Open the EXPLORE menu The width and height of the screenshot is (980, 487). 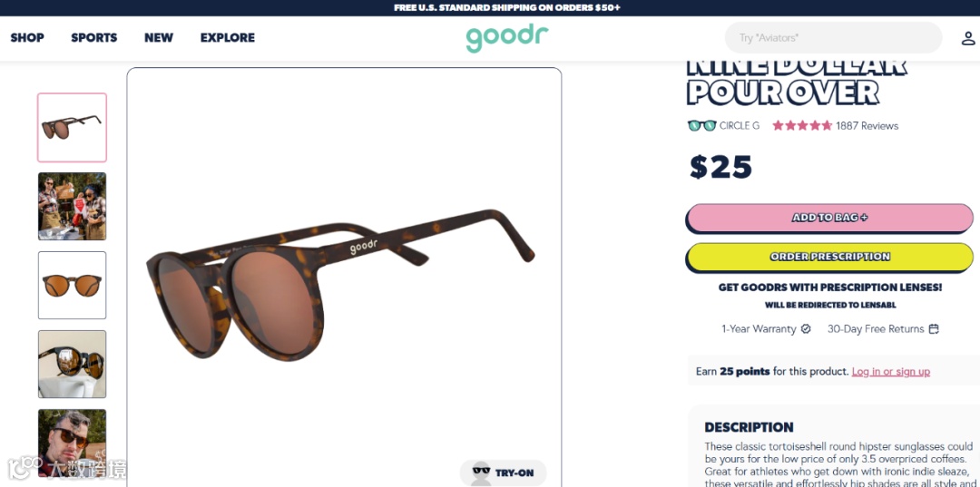coord(228,37)
